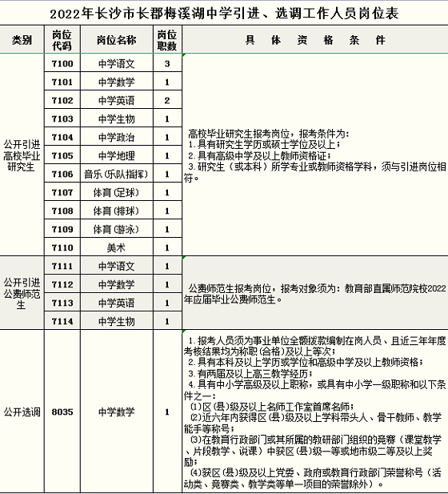Screen dimensions: 448x494
Task: Click category cell 公开选调
Action: pyautogui.click(x=22, y=412)
